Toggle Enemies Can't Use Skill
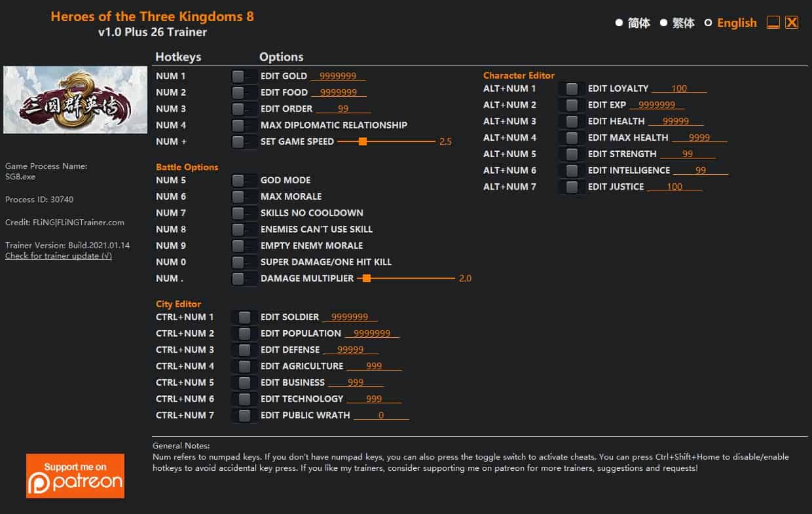Viewport: 812px width, 514px height. (x=244, y=229)
